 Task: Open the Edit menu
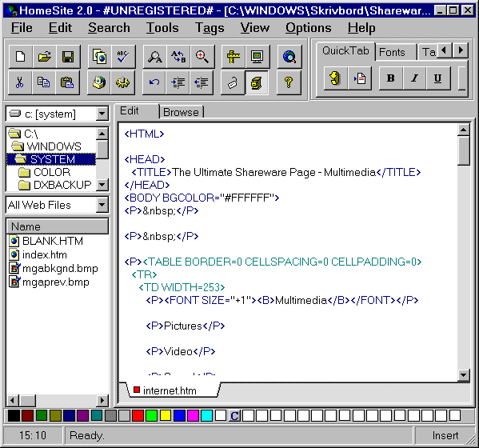click(60, 28)
